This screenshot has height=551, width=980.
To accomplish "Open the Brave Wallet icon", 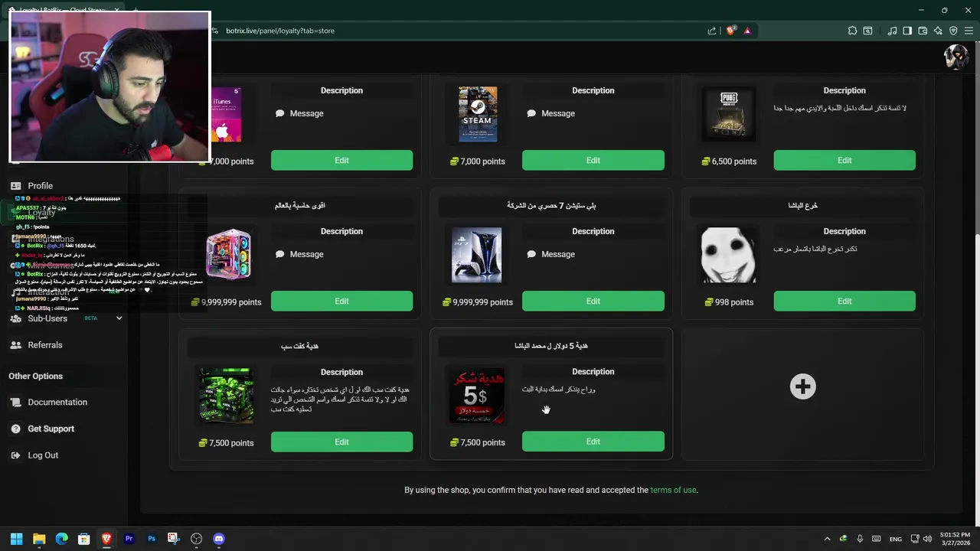I will [923, 31].
